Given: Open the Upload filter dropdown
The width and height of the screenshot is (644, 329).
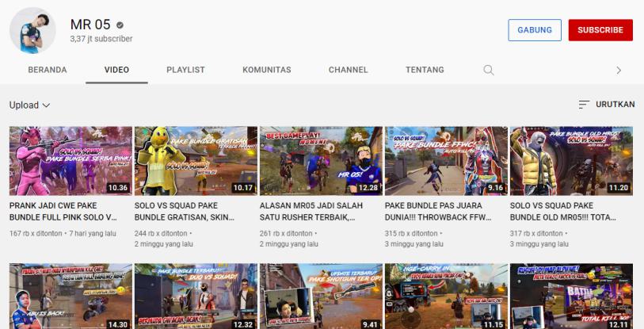Looking at the screenshot, I should click(29, 105).
